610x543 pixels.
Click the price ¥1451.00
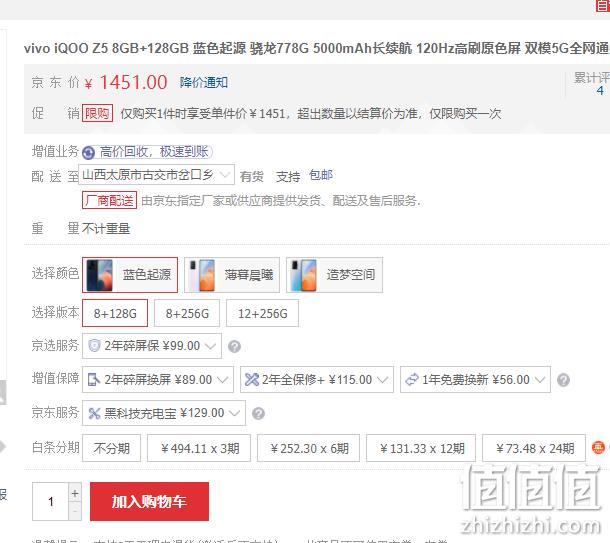click(x=126, y=82)
